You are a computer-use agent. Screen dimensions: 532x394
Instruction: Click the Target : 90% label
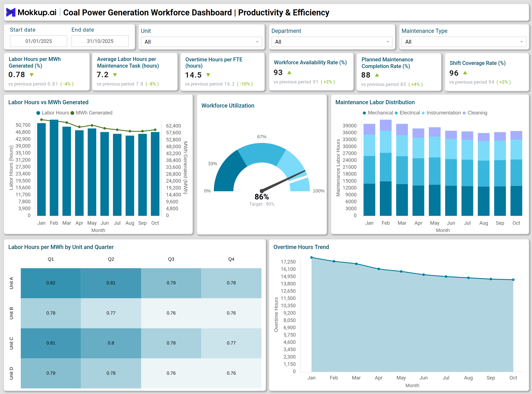coord(262,204)
